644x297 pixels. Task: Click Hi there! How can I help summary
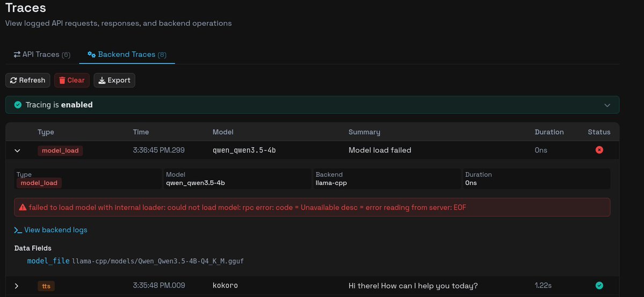point(413,286)
